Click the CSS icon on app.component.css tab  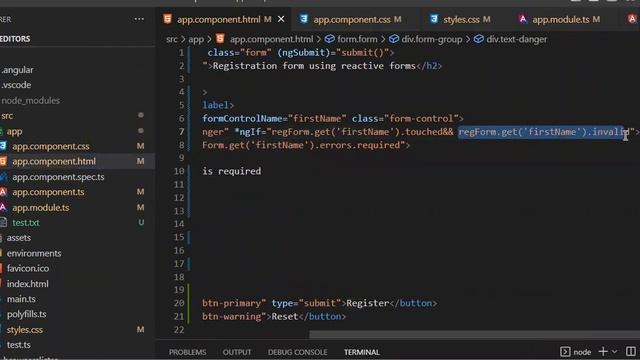304,19
